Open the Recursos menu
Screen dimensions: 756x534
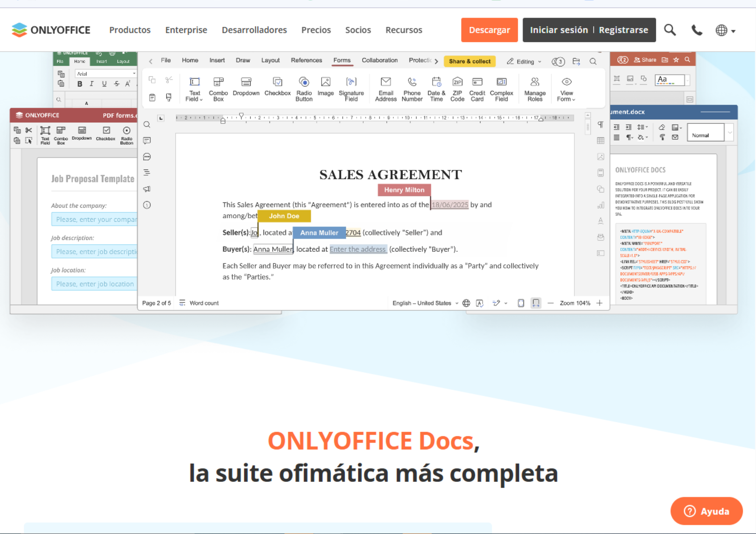click(x=404, y=30)
